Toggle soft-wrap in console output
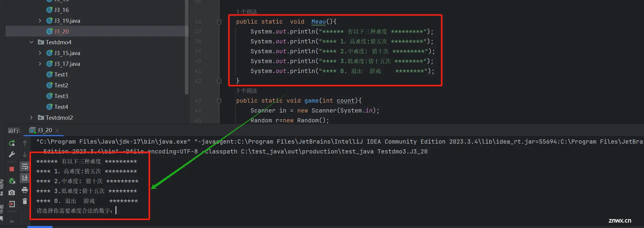This screenshot has width=644, height=228. click(x=25, y=166)
